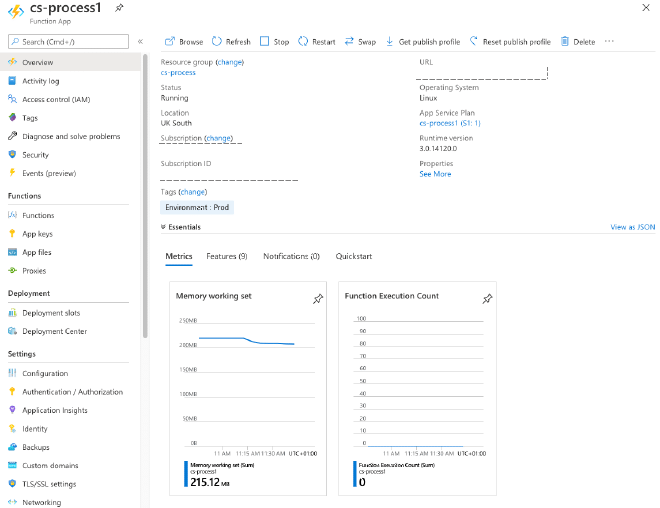Reset the publish profile
660x508 pixels.
510,42
